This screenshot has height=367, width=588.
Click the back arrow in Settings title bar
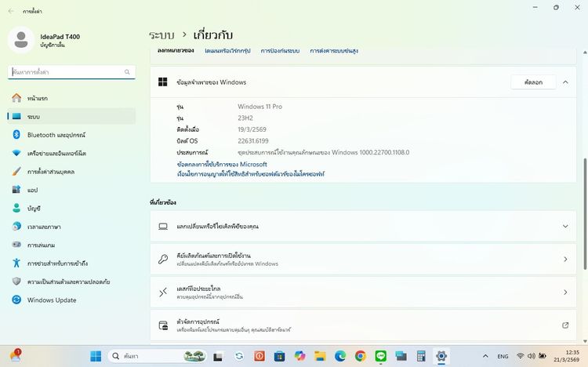pos(12,12)
